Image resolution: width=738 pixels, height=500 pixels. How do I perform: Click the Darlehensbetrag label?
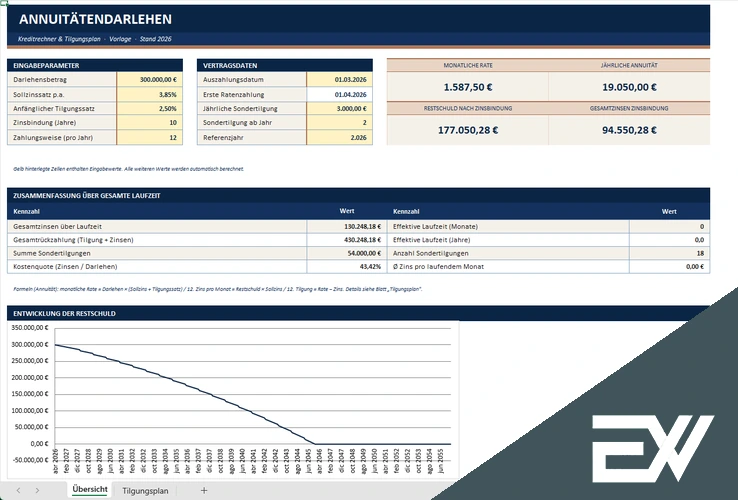[40, 80]
